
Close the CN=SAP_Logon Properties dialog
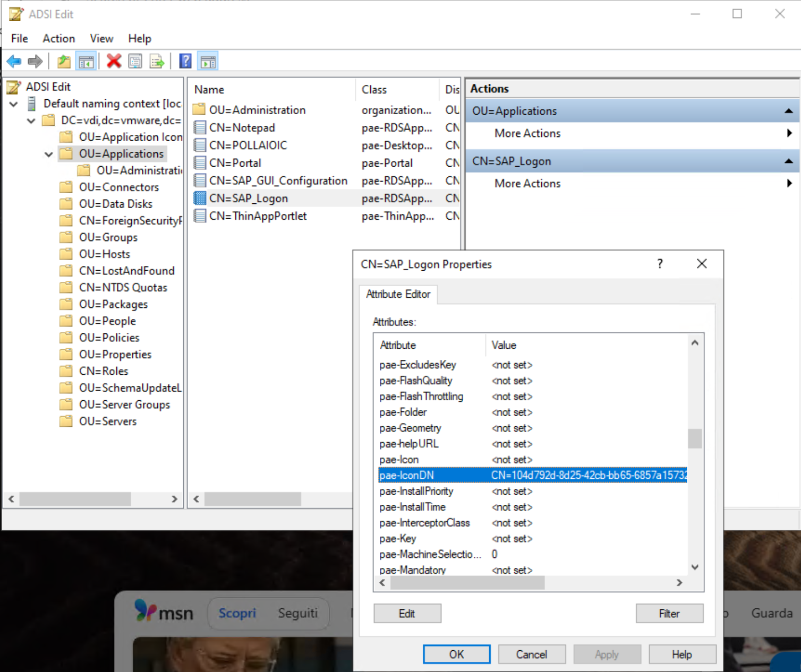pos(702,264)
